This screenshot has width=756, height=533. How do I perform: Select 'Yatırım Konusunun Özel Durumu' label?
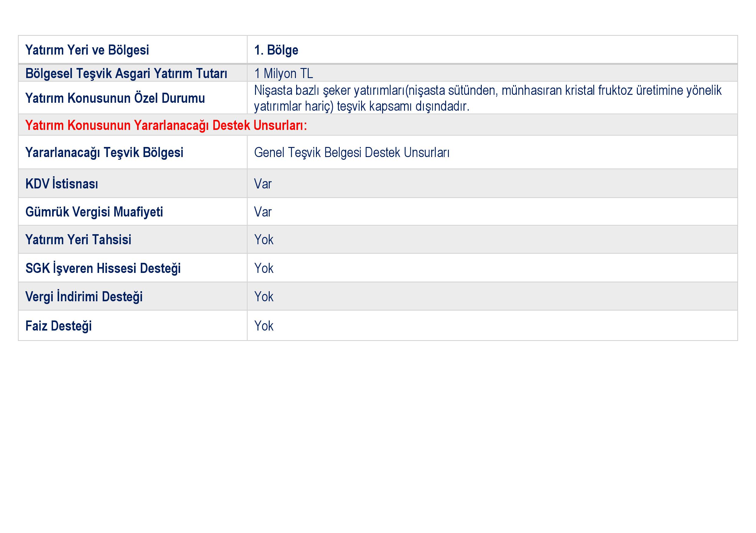(x=115, y=98)
